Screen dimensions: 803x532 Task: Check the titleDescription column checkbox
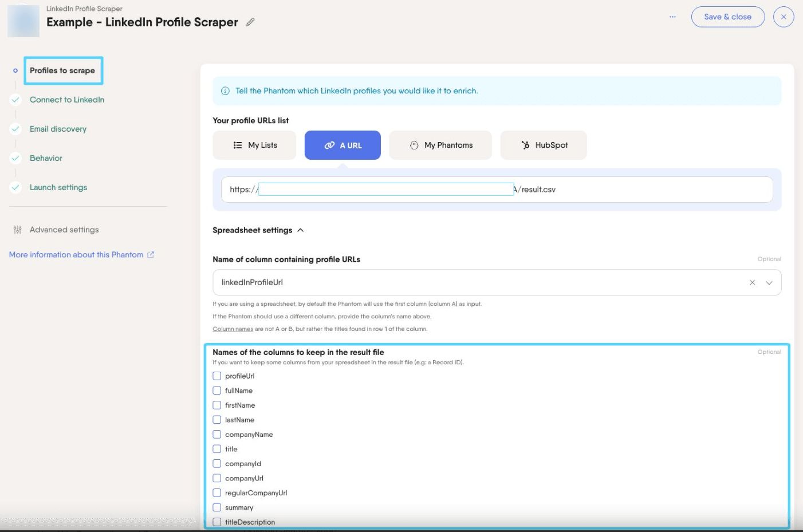coord(217,522)
